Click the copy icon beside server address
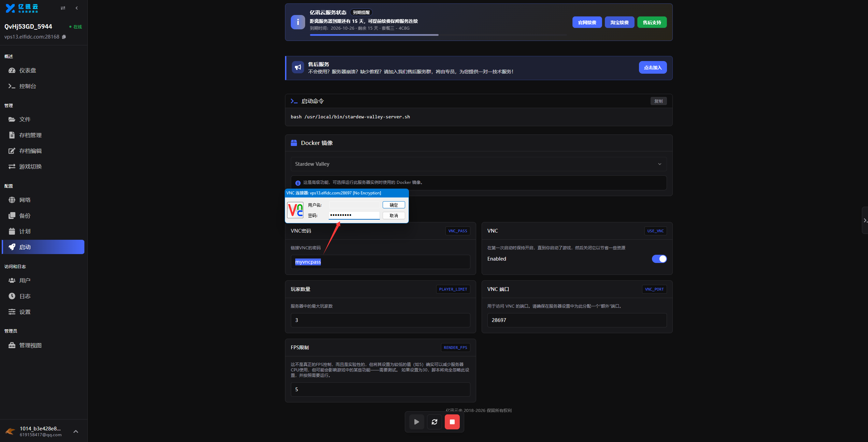 click(64, 37)
